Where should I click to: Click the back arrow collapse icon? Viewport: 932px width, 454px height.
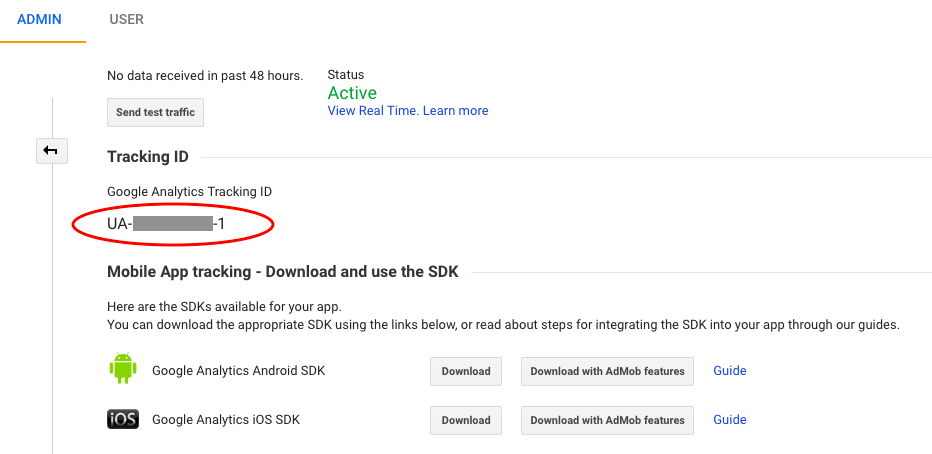click(52, 151)
